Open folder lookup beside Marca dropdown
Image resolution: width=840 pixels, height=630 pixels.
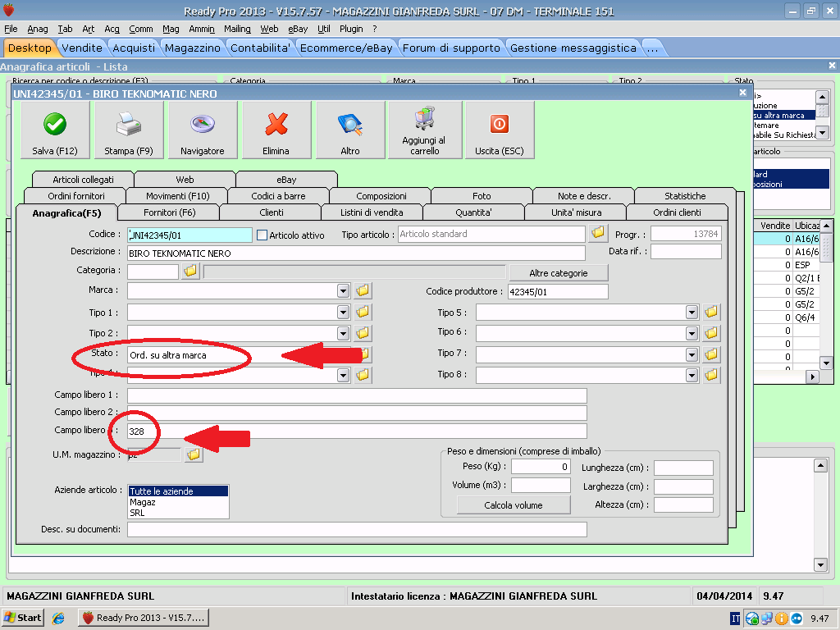coord(363,291)
